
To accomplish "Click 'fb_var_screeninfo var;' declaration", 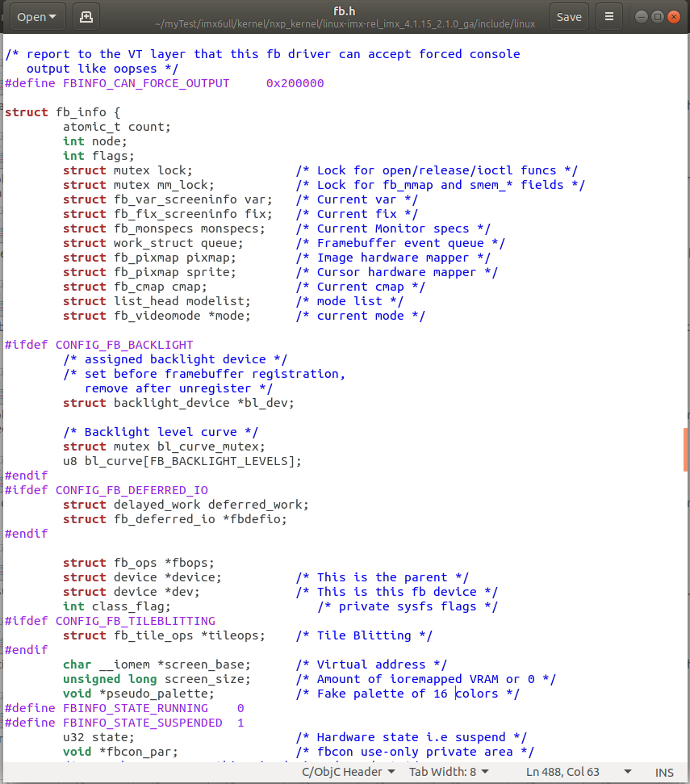I will [193, 199].
